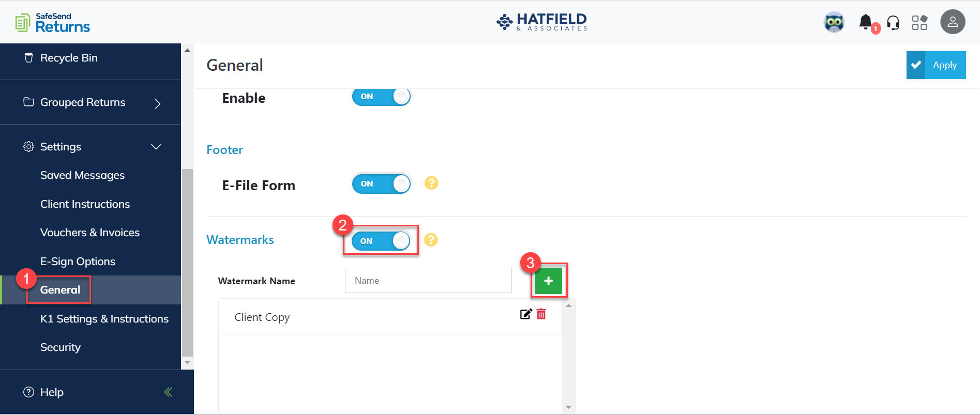Viewport: 980px width, 415px height.
Task: Edit the Client Copy watermark
Action: (x=525, y=314)
